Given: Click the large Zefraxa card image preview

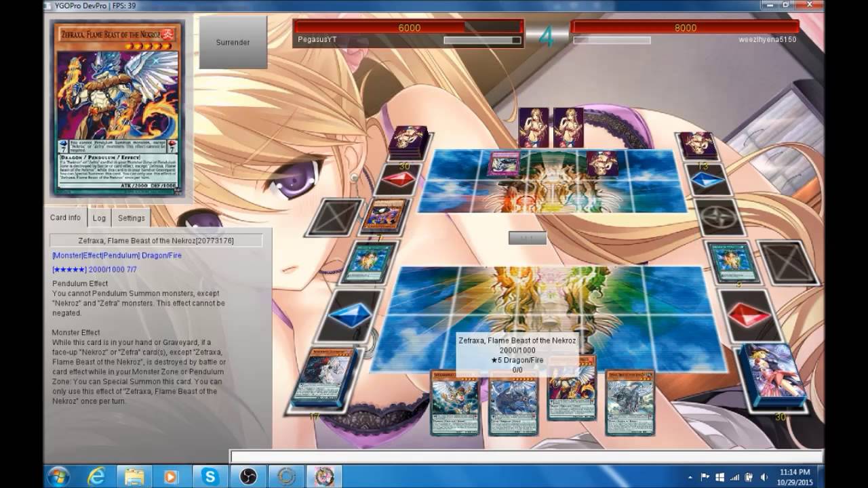Looking at the screenshot, I should coord(117,109).
